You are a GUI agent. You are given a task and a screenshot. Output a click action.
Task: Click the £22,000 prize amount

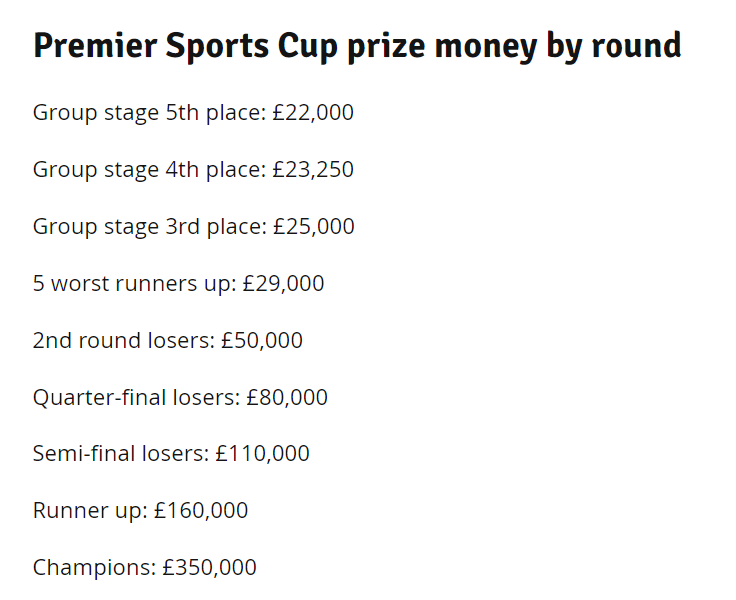pos(313,113)
